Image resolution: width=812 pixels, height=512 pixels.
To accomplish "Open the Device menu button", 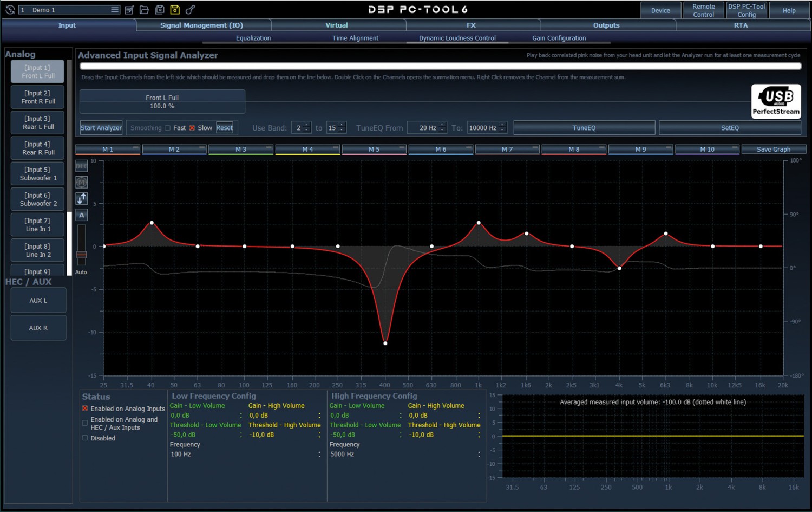I will (x=660, y=10).
